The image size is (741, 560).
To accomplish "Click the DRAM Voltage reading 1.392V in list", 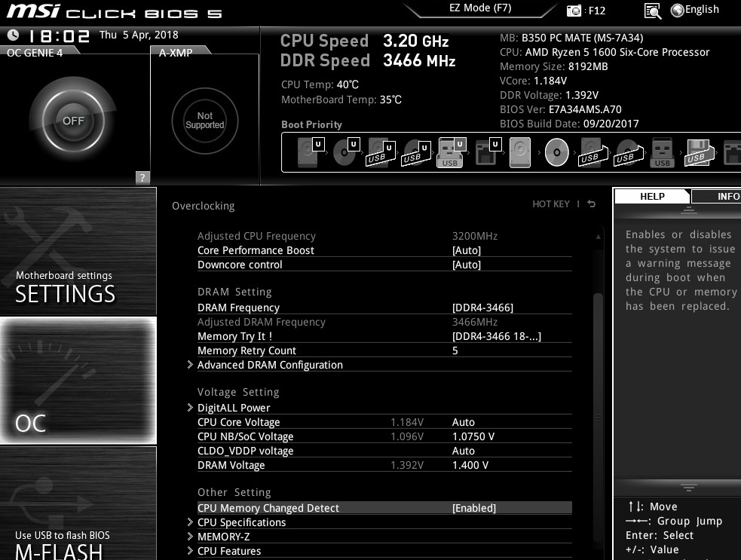I will [407, 466].
